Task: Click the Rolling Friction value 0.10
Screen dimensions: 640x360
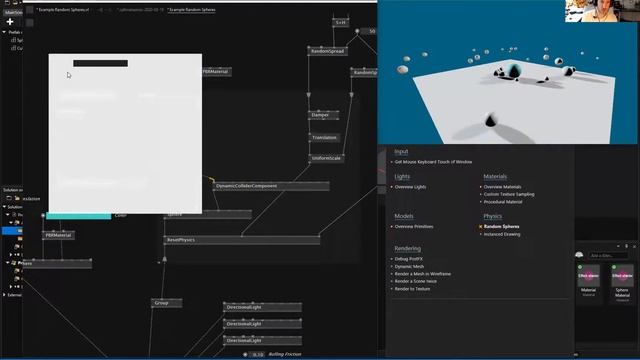Action: pos(258,355)
